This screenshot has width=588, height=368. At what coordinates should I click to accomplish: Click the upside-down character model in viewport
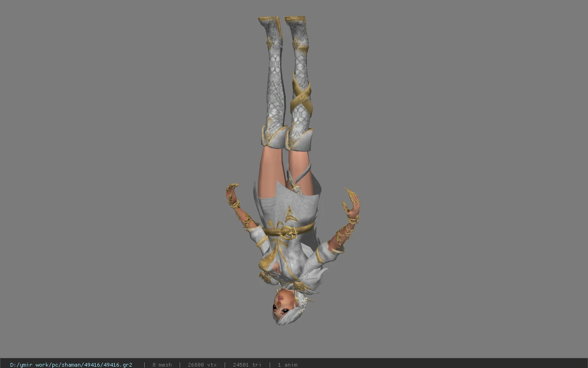292,171
